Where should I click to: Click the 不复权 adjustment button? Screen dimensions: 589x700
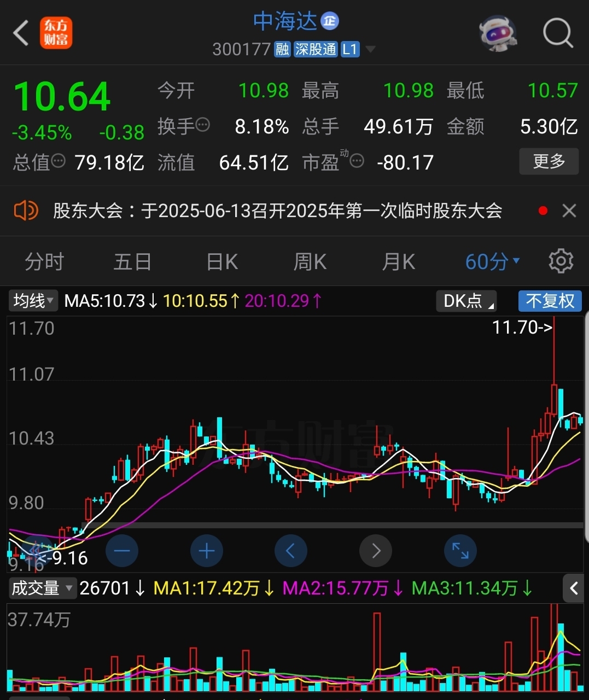point(550,301)
